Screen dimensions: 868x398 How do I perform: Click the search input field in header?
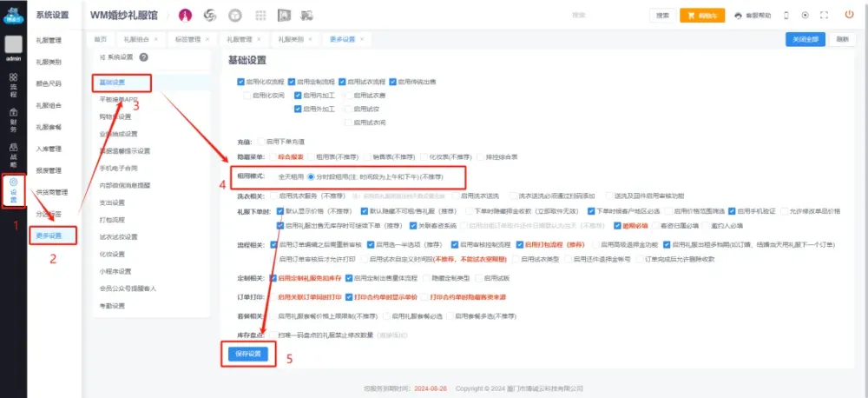coord(608,16)
